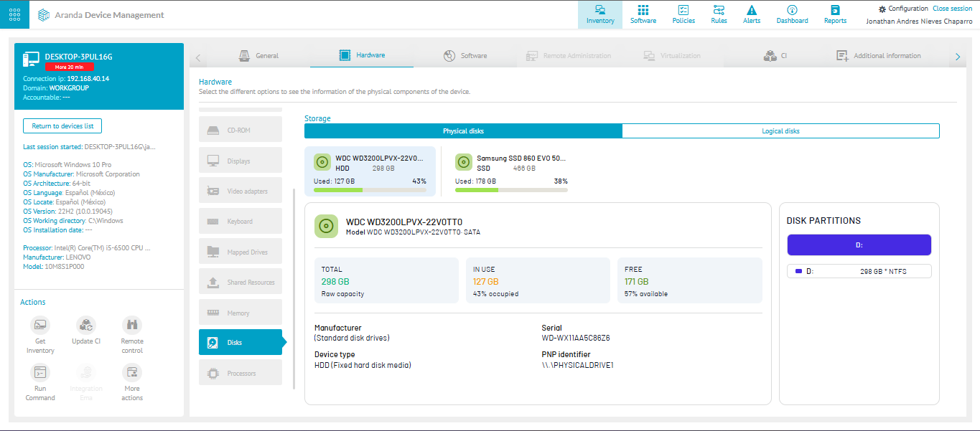Click Return to devices list button
The width and height of the screenshot is (980, 431).
coord(62,126)
